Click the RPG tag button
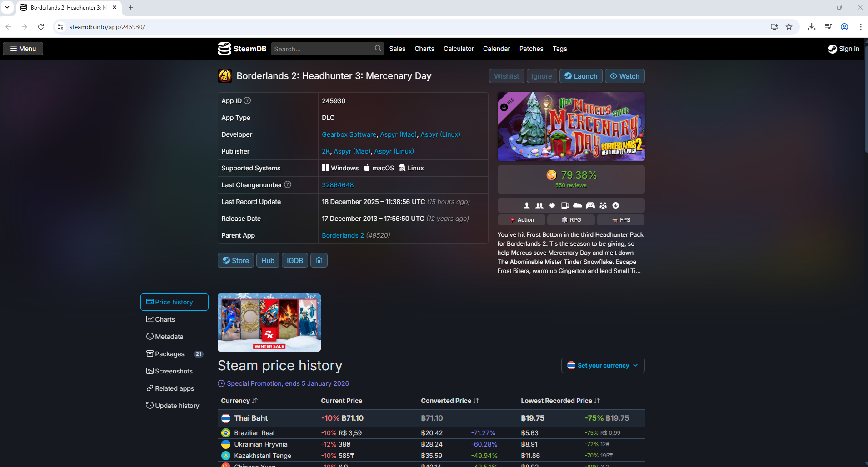The width and height of the screenshot is (868, 467). (571, 220)
